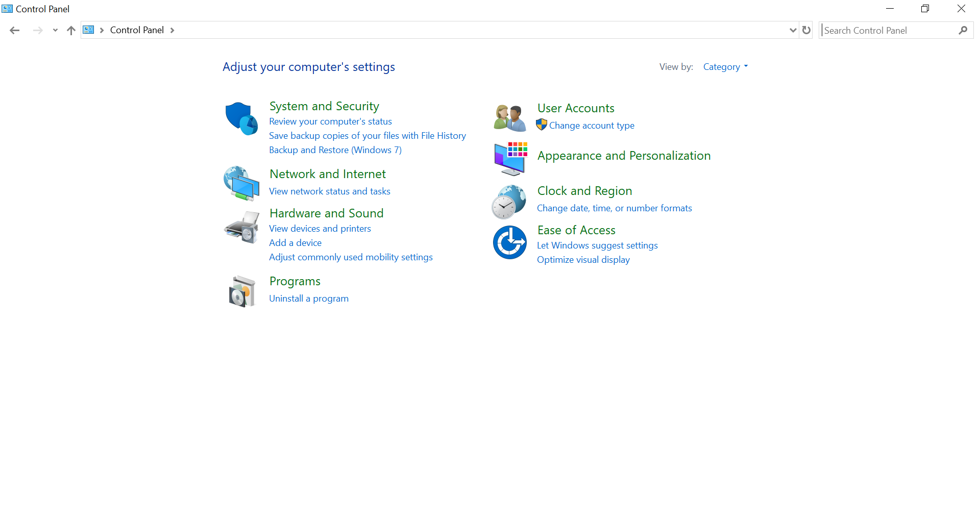This screenshot has height=520, width=980.
Task: Click the Control Panel icon in address bar
Action: tap(88, 30)
